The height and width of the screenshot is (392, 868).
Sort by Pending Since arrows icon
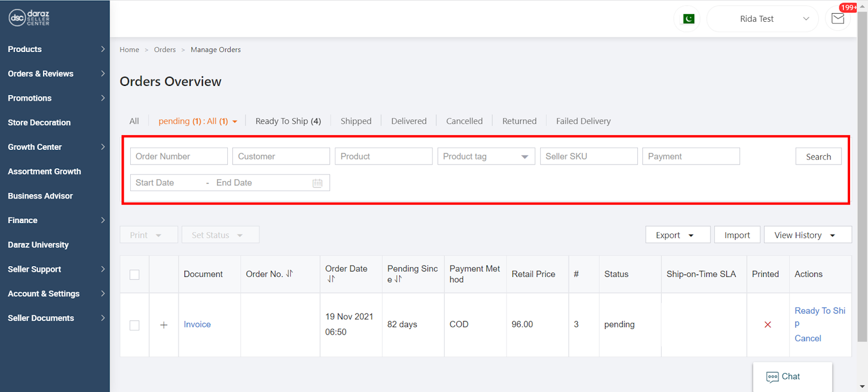(x=398, y=279)
